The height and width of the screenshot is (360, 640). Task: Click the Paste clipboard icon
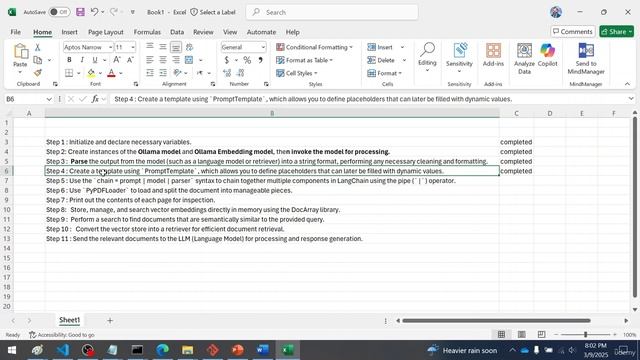20,52
